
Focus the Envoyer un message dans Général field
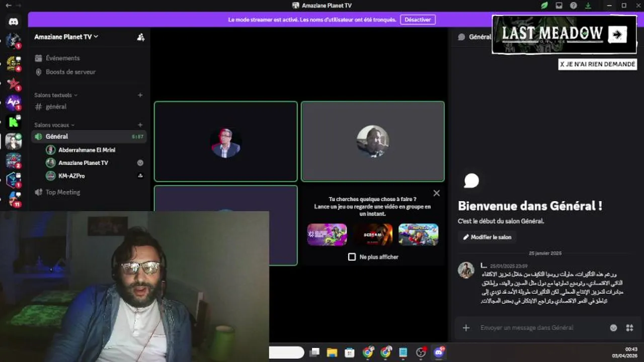(527, 328)
